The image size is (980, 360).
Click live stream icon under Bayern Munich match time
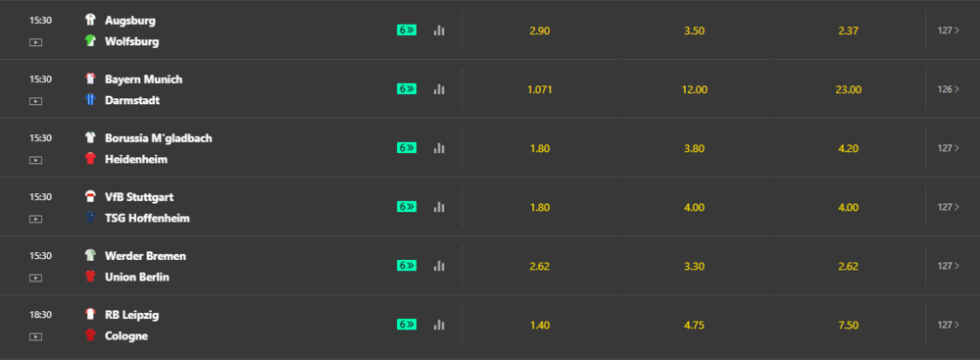[x=36, y=101]
